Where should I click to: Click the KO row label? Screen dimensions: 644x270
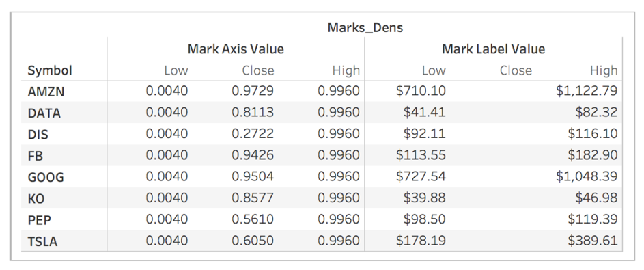[x=36, y=198]
